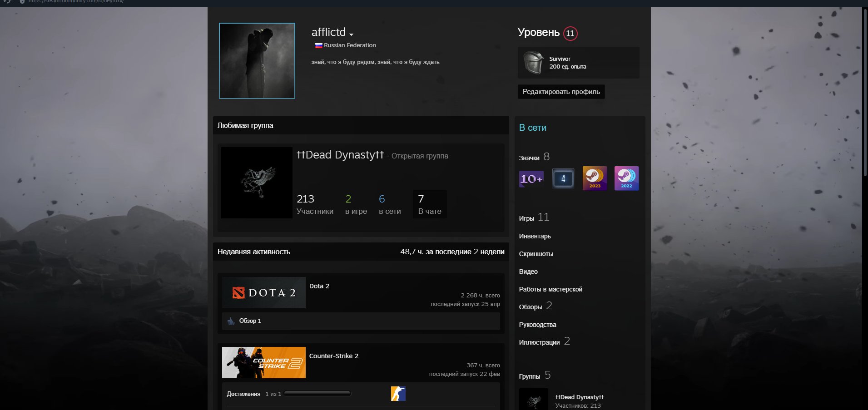This screenshot has width=868, height=410.
Task: Click the profile summary quote text
Action: pyautogui.click(x=375, y=62)
